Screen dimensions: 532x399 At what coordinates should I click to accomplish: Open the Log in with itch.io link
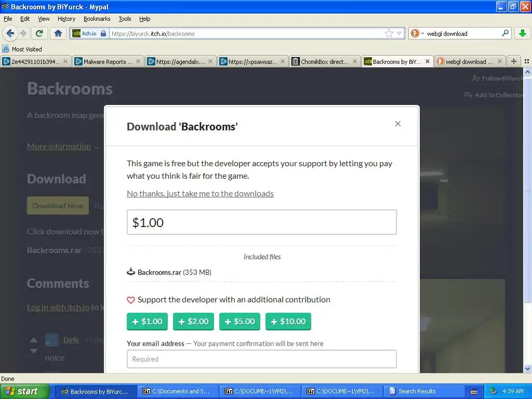coord(58,308)
